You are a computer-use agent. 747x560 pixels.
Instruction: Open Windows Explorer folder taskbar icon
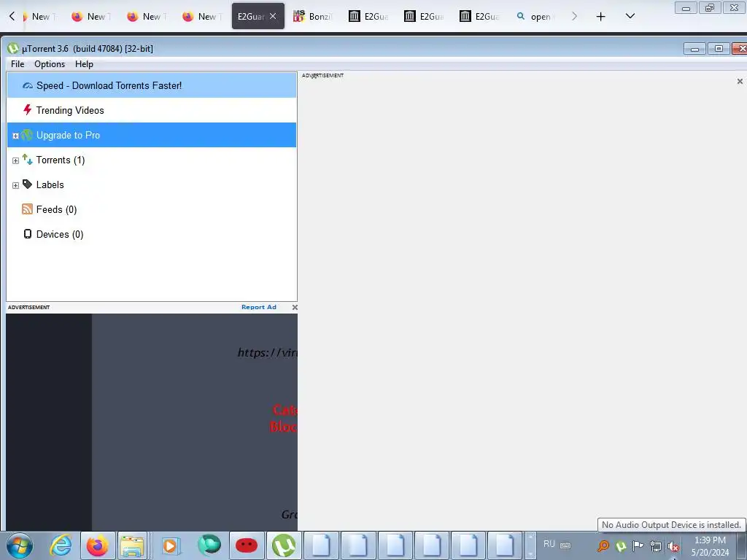click(132, 545)
